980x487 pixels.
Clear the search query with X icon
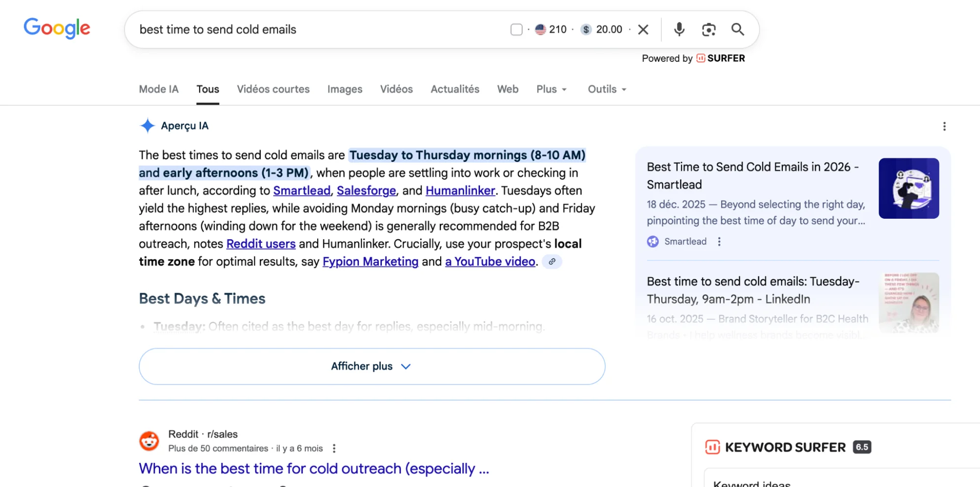[643, 29]
